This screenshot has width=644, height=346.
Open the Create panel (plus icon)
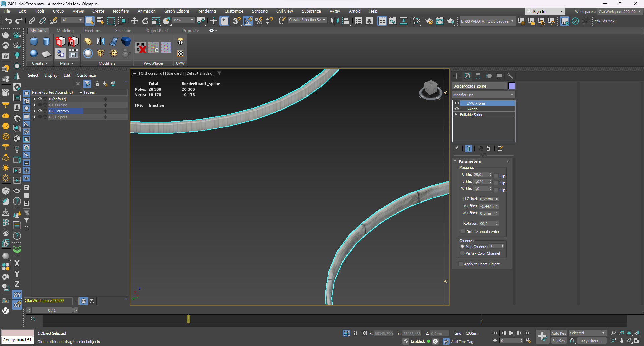point(456,76)
